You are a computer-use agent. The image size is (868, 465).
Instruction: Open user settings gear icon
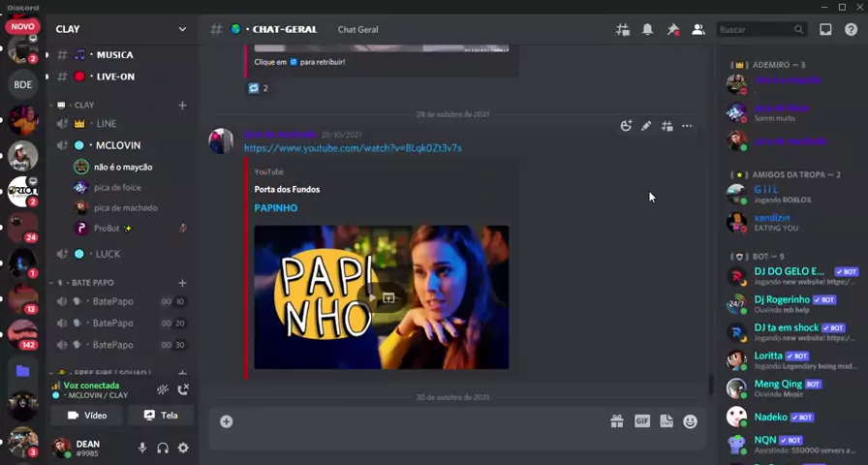pos(183,448)
